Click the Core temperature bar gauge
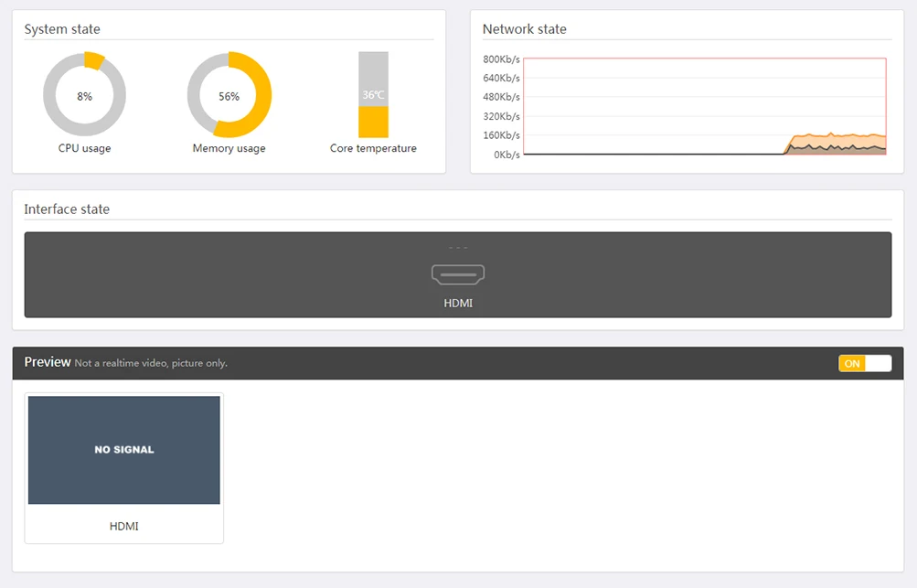This screenshot has height=588, width=917. [x=373, y=95]
